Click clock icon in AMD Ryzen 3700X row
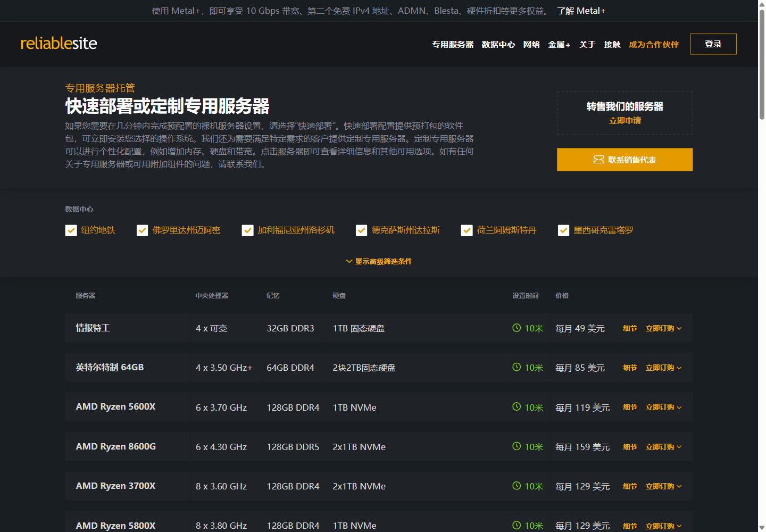Screen dimensions: 766x532 (x=516, y=486)
